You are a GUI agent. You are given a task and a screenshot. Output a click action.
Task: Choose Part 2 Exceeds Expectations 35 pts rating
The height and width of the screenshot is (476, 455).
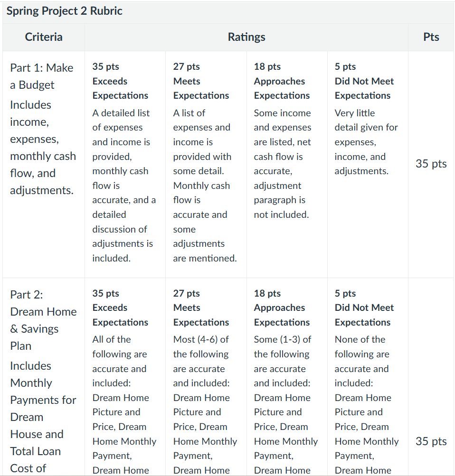[125, 377]
